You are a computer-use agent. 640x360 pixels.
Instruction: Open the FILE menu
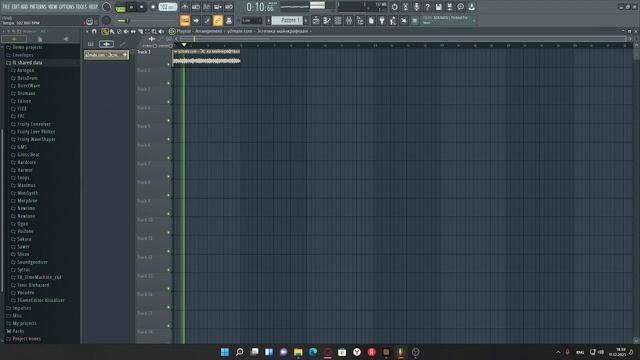point(6,7)
